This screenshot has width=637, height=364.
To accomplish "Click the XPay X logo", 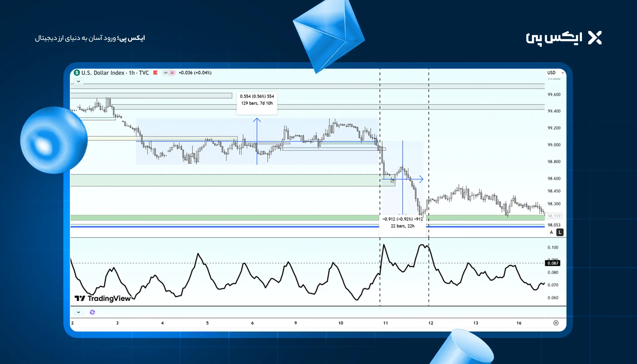I will 595,38.
